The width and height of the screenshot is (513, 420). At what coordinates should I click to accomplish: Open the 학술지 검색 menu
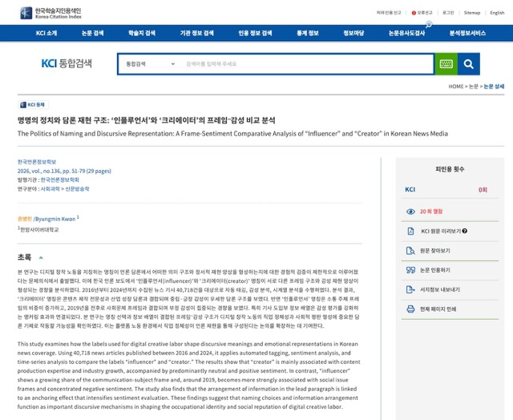pos(142,33)
